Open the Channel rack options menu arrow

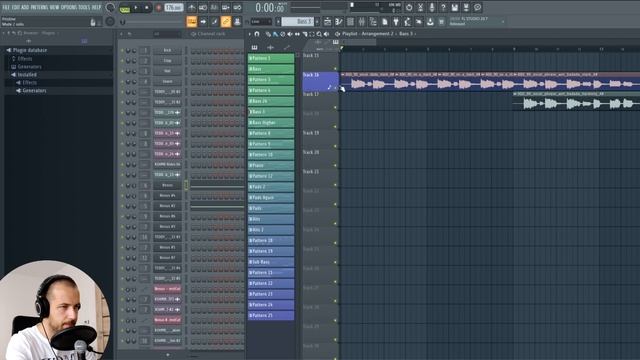click(x=121, y=34)
